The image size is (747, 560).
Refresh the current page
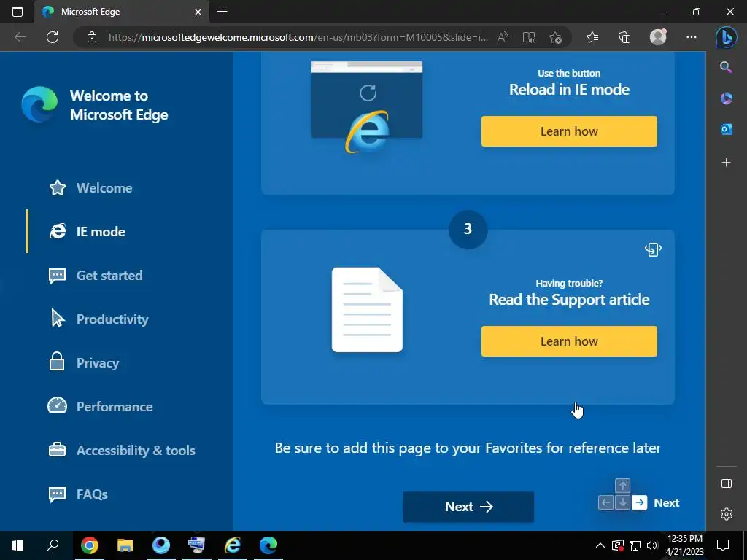pos(53,37)
